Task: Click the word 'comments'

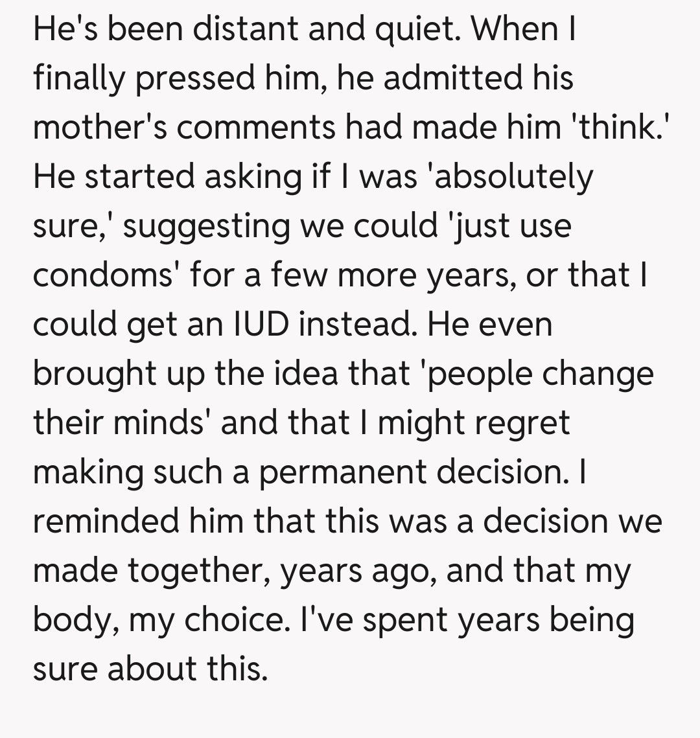Action: pos(256,128)
